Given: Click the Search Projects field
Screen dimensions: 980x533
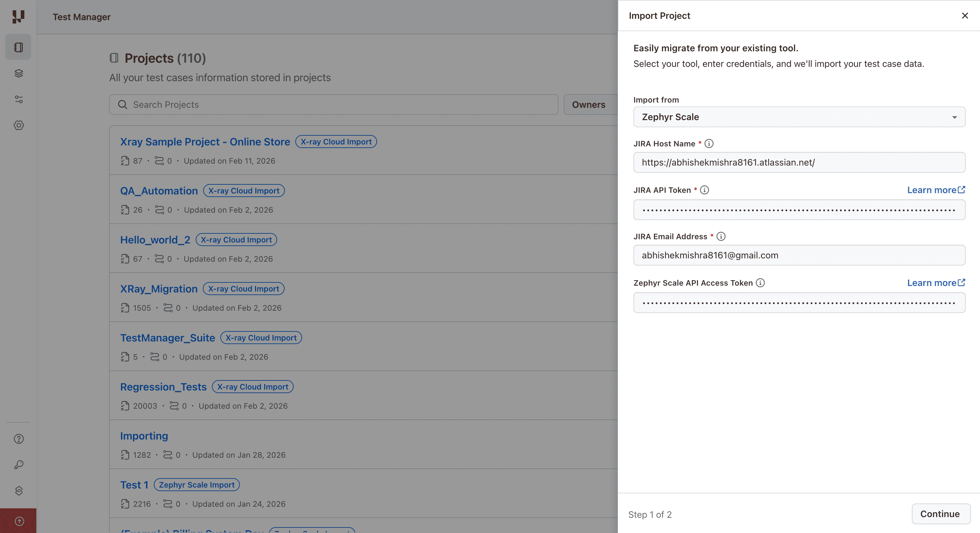Looking at the screenshot, I should [333, 105].
